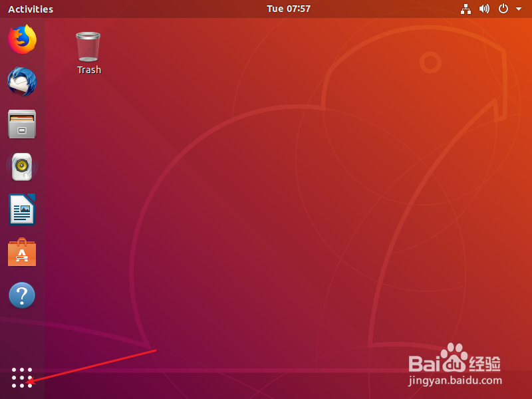The image size is (532, 399).
Task: Open Firefox from the dock
Action: (22, 39)
